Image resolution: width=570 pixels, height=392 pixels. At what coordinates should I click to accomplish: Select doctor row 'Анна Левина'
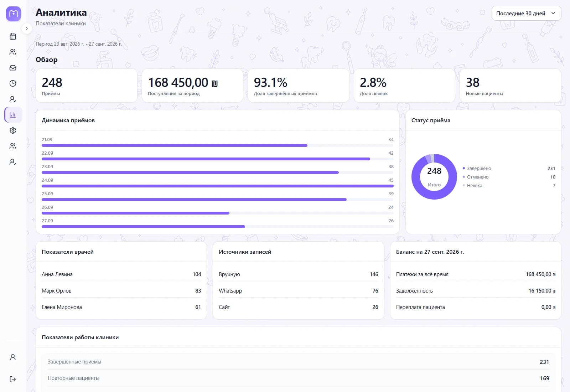tap(121, 274)
